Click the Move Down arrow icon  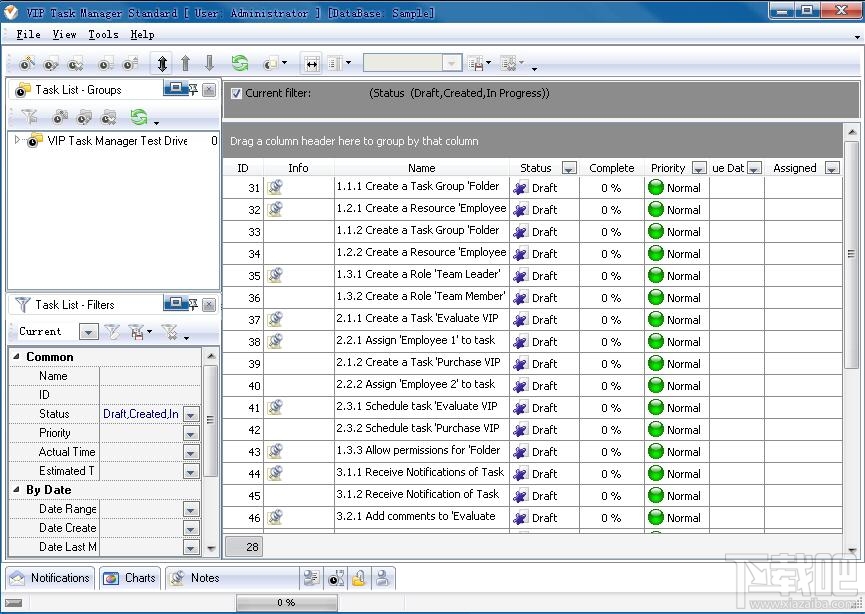click(x=209, y=63)
